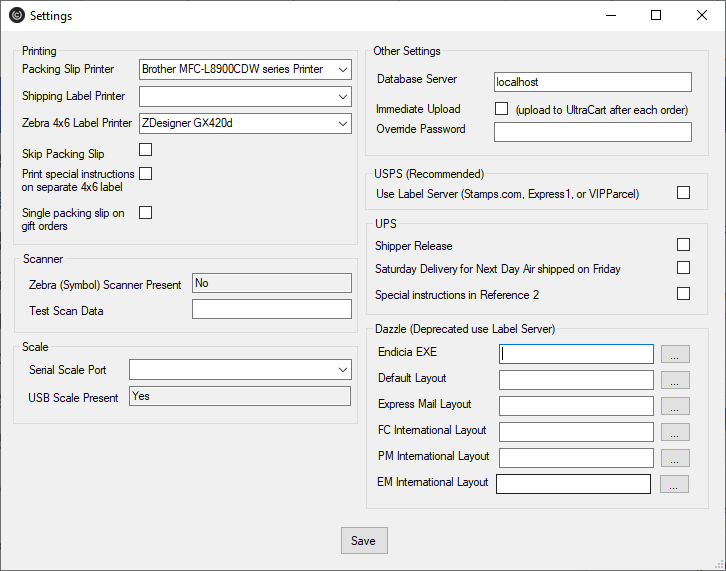Click the USB Scale Present 'Yes' field

[x=240, y=396]
